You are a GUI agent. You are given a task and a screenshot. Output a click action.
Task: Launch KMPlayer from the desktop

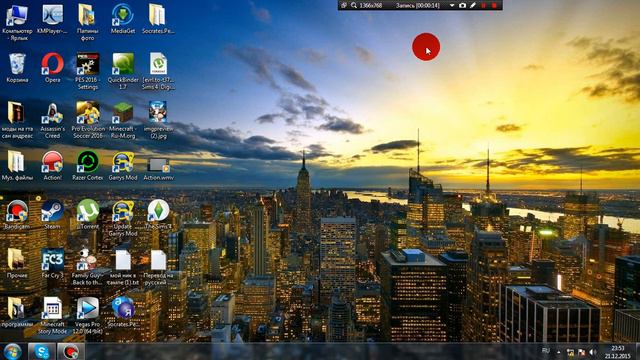click(x=53, y=16)
